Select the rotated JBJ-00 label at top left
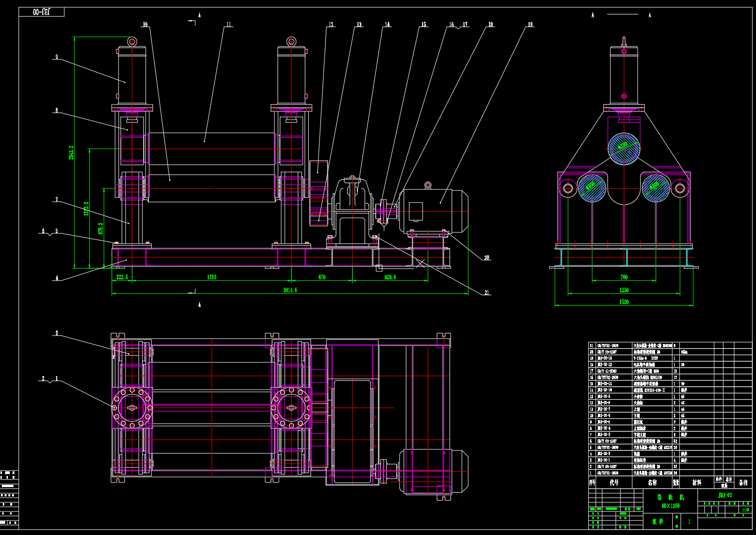The width and height of the screenshot is (756, 535). [41, 12]
